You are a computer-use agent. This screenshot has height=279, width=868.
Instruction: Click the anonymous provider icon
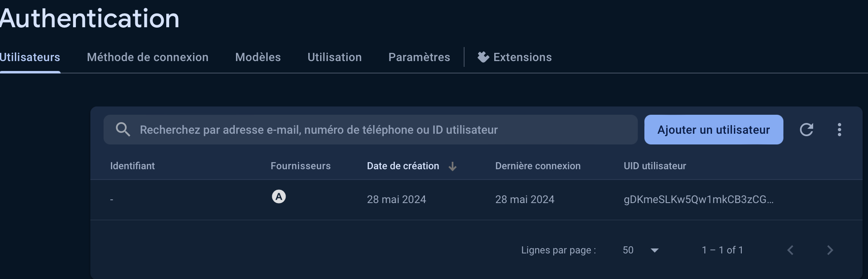tap(279, 197)
